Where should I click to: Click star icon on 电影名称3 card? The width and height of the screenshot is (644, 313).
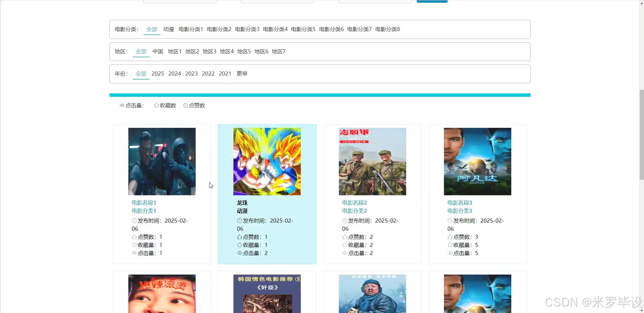coord(450,245)
